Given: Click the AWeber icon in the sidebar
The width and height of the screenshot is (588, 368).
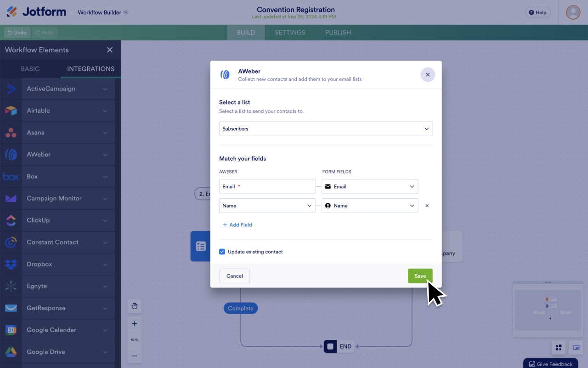Looking at the screenshot, I should pyautogui.click(x=11, y=155).
